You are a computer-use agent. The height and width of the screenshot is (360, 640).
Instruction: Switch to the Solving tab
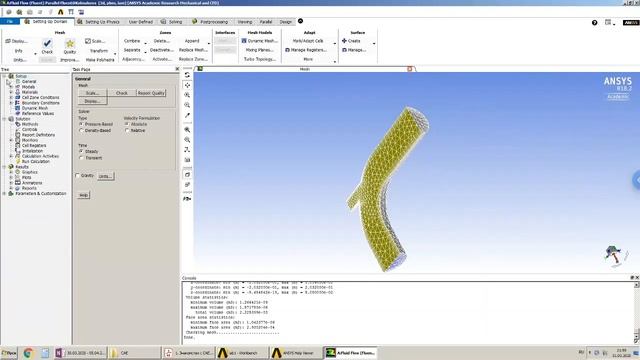click(172, 22)
